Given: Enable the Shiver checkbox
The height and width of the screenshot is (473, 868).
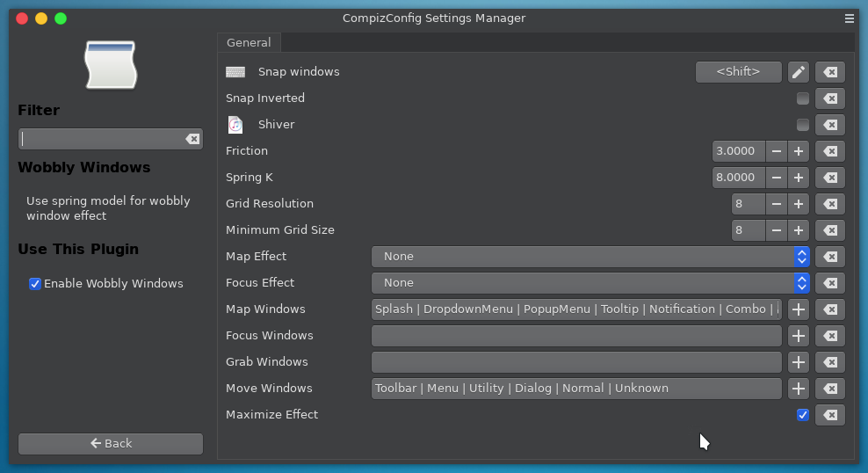Looking at the screenshot, I should point(803,125).
